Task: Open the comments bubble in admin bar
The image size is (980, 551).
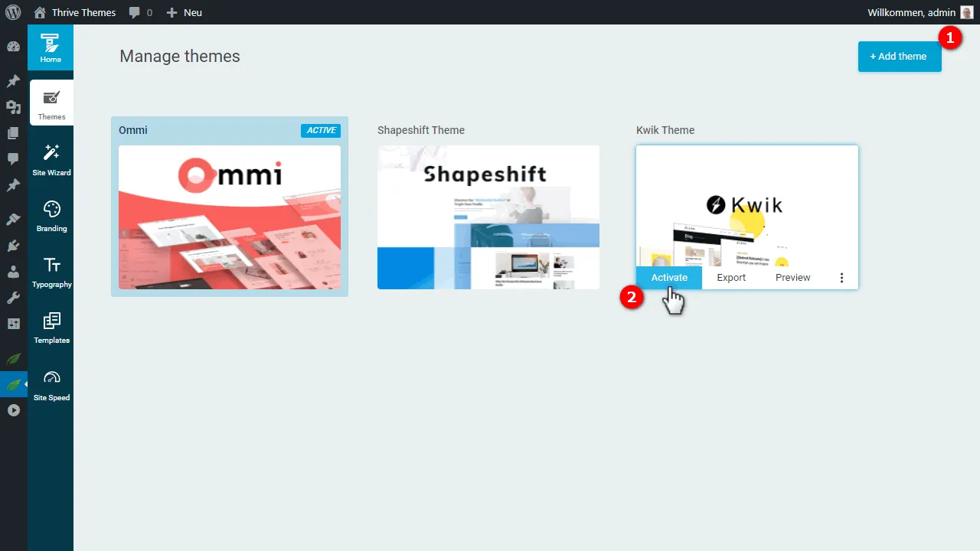Action: point(140,12)
